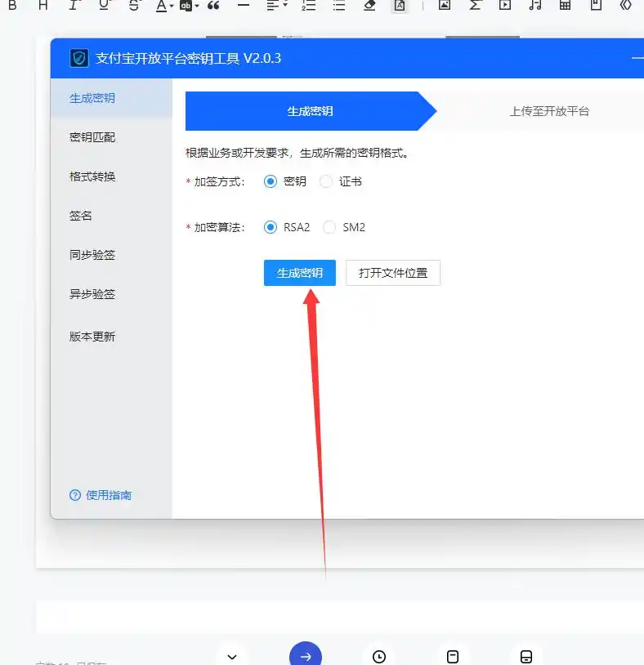The width and height of the screenshot is (644, 665).
Task: Apply heading style with H icon
Action: pos(42,6)
